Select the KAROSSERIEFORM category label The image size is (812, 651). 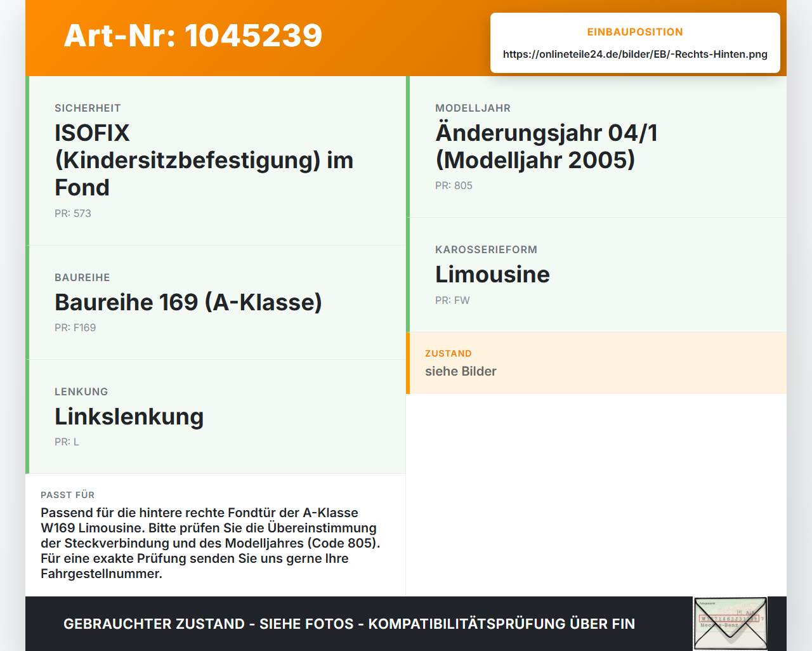486,249
